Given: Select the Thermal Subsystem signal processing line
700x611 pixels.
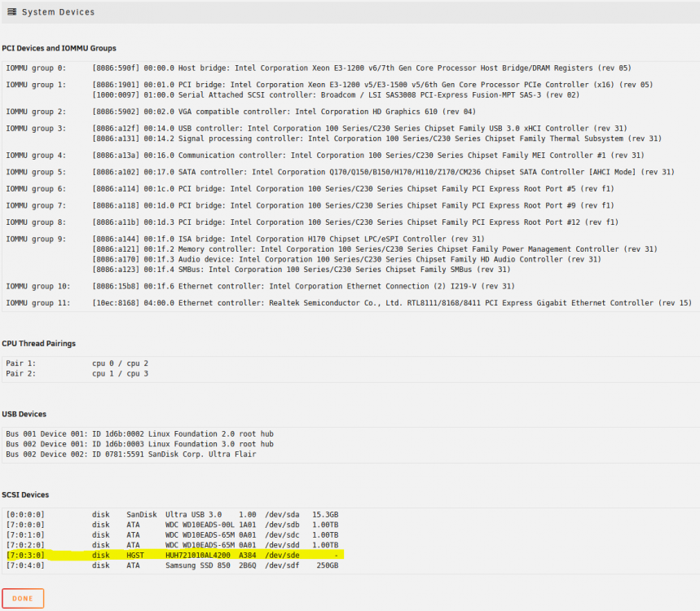Looking at the screenshot, I should coord(376,138).
